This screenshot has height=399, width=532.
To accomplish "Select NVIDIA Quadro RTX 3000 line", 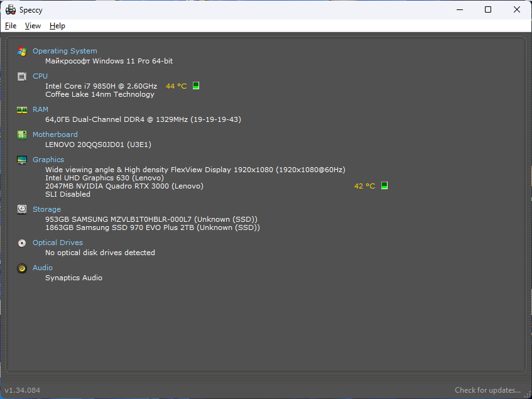I will pos(124,186).
